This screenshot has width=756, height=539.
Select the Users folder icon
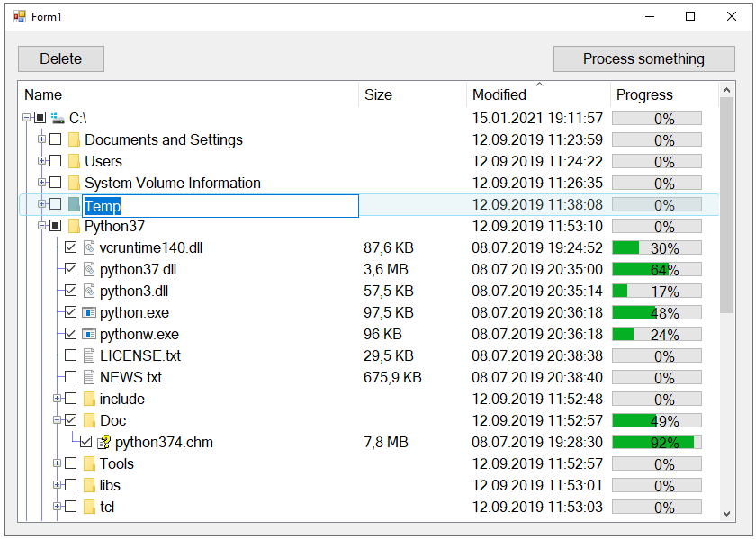click(x=74, y=161)
